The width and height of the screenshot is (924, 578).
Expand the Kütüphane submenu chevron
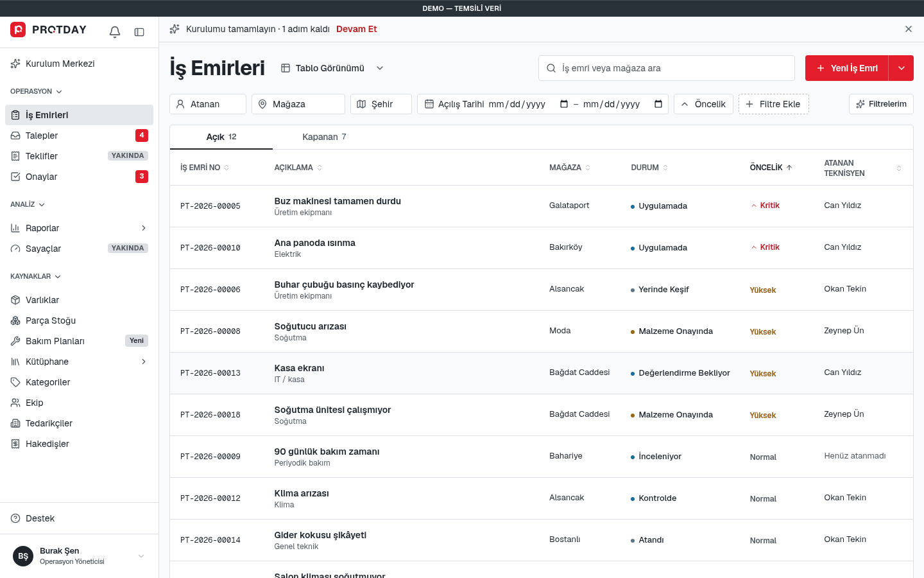[x=144, y=362]
